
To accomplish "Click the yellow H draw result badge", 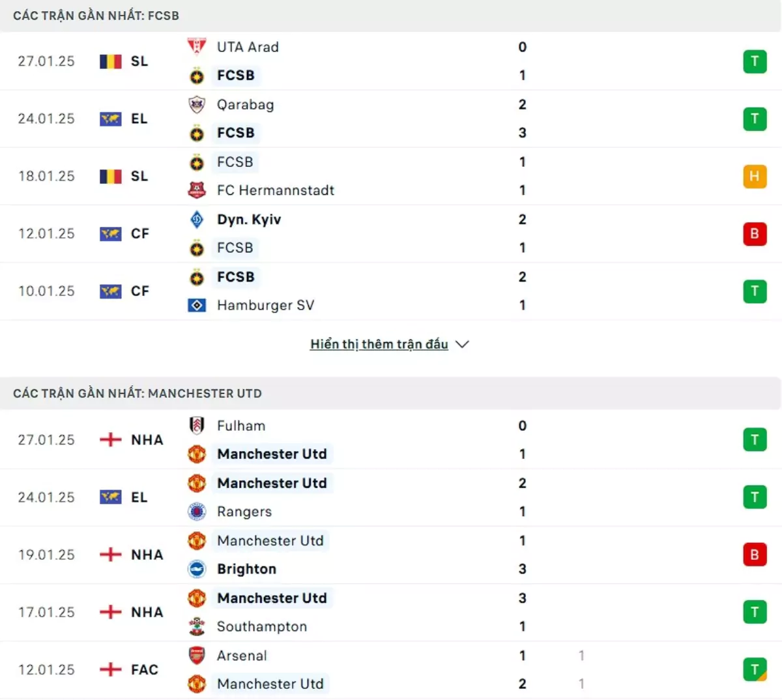I will pyautogui.click(x=755, y=176).
